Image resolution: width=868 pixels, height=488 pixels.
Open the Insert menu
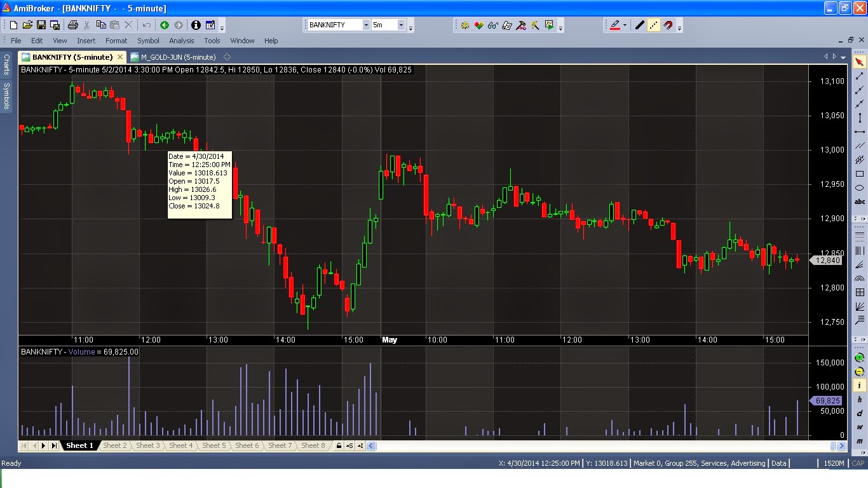point(86,41)
